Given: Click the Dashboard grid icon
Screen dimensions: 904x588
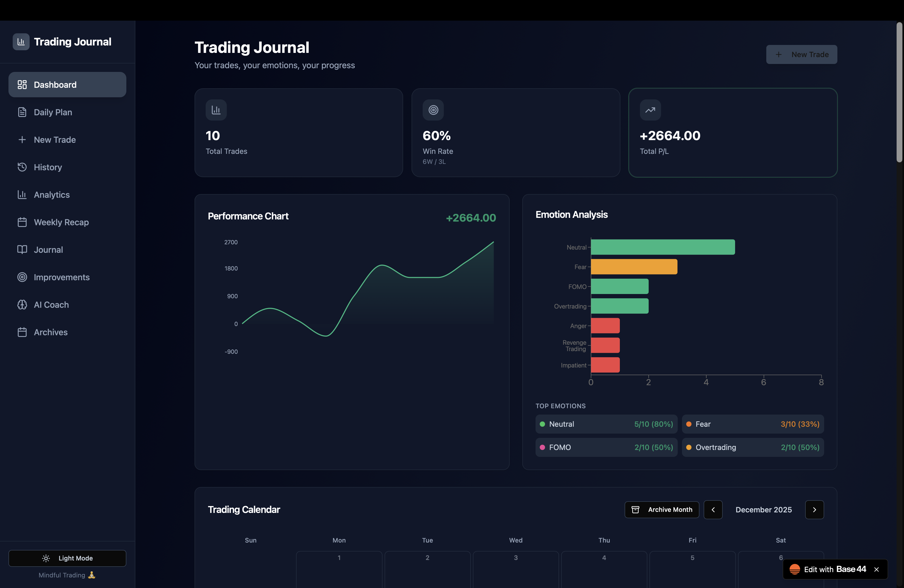Looking at the screenshot, I should click(x=22, y=85).
